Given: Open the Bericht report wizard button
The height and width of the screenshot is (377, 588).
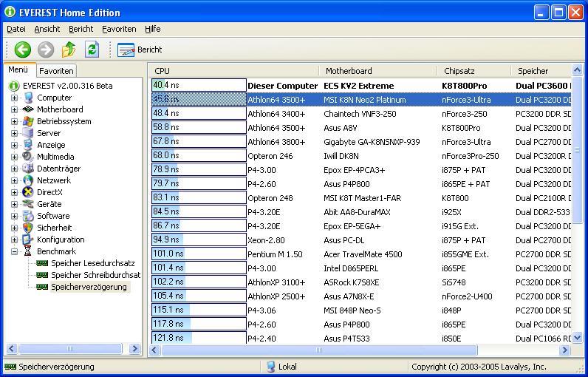Looking at the screenshot, I should click(140, 50).
